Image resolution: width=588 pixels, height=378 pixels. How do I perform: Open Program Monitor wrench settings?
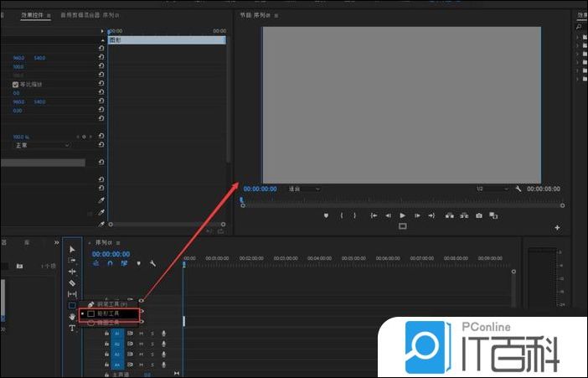point(518,189)
